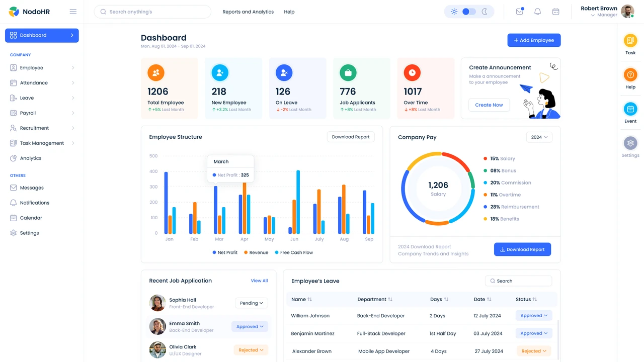Select the moon dark-mode icon

click(x=485, y=12)
